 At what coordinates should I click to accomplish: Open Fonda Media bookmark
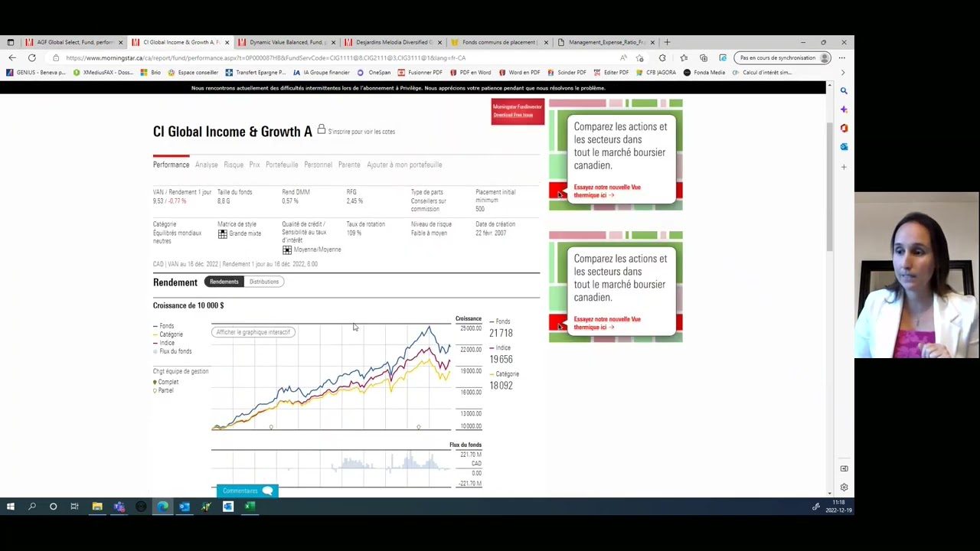pyautogui.click(x=704, y=73)
